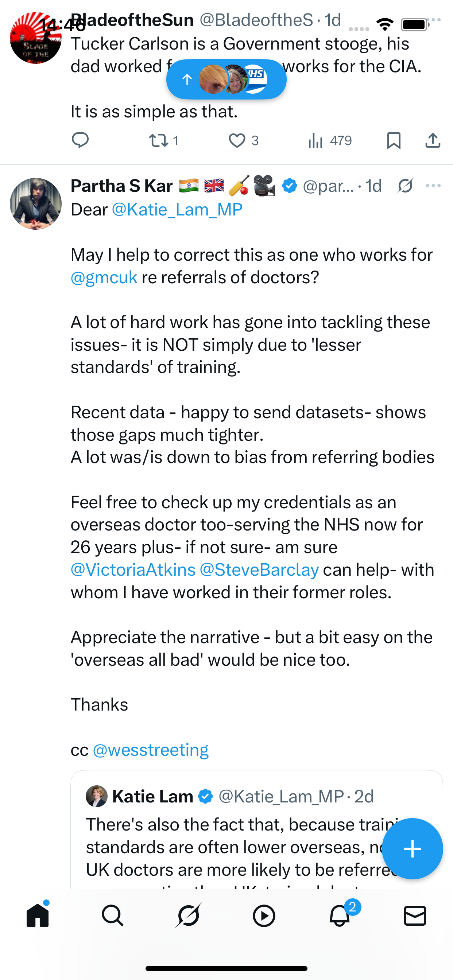The image size is (453, 980).
Task: Open the Search tab
Action: tap(113, 915)
